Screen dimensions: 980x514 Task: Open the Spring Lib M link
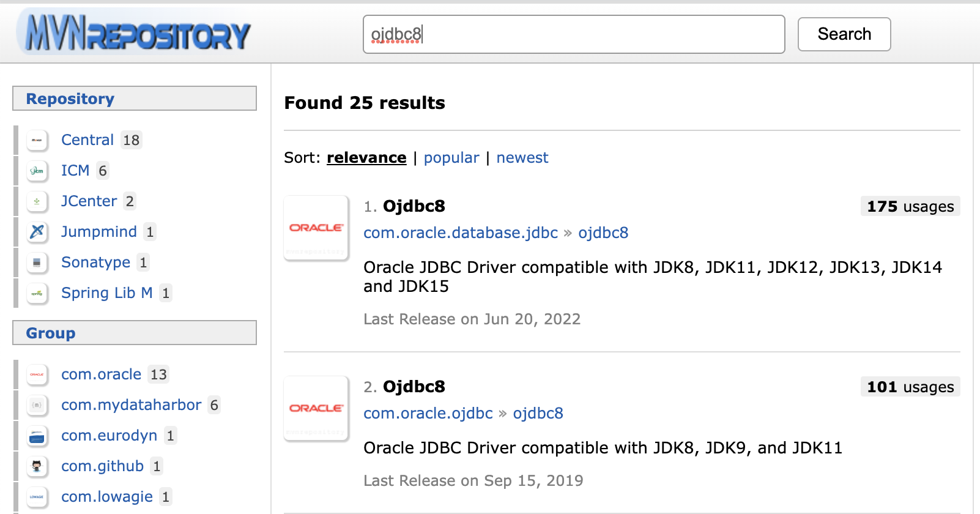coord(107,293)
